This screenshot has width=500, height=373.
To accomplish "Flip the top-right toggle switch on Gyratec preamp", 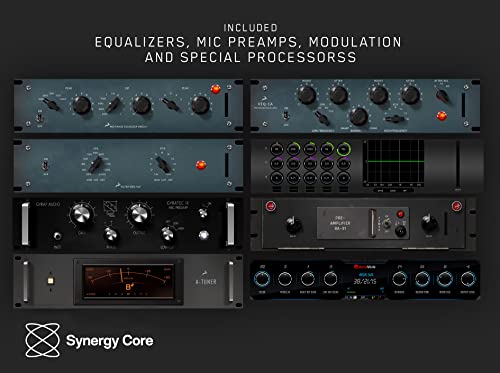I will pos(203,212).
